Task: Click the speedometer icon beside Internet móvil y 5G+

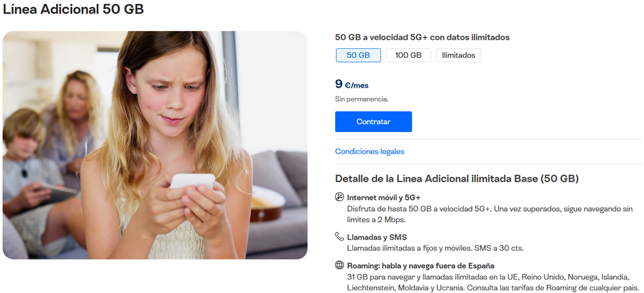Action: pyautogui.click(x=339, y=197)
